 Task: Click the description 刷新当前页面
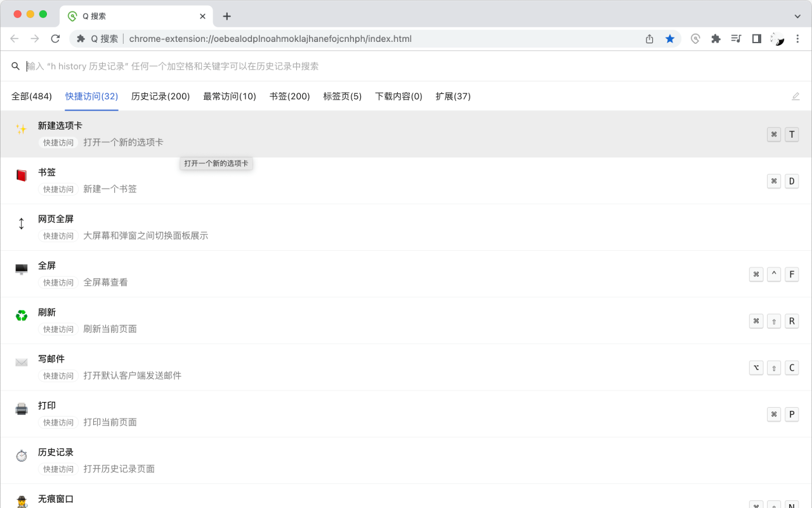110,329
